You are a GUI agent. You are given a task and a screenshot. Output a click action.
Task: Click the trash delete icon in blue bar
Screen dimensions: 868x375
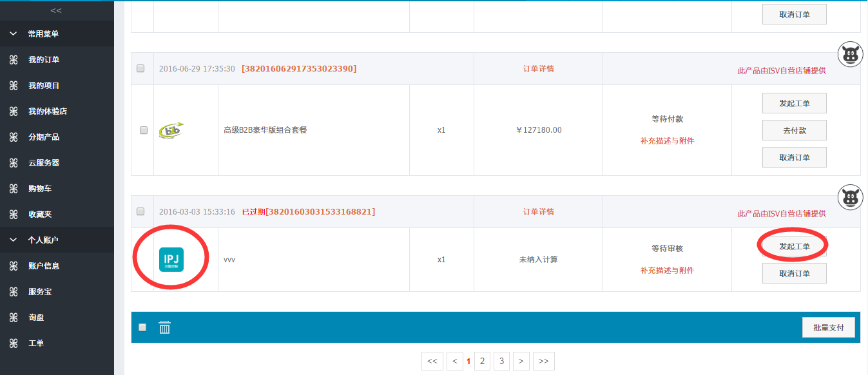pyautogui.click(x=165, y=327)
